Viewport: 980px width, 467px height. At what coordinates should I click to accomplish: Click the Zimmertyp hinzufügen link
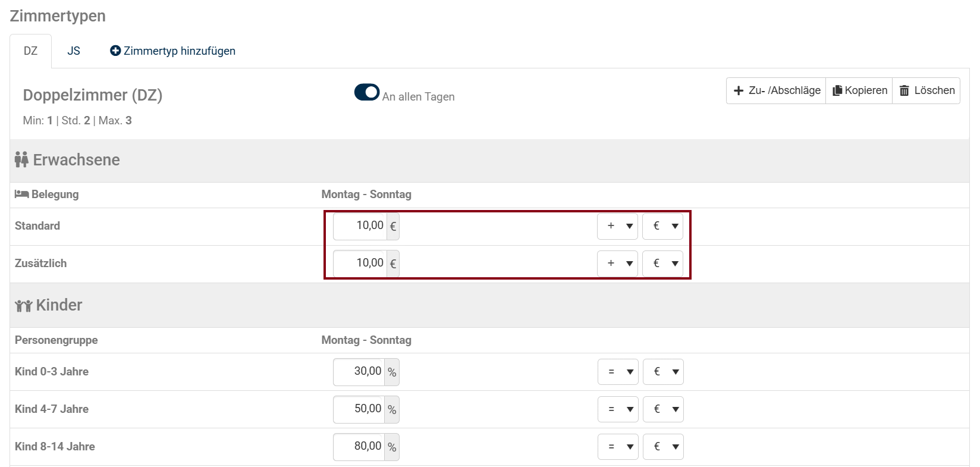[x=173, y=51]
